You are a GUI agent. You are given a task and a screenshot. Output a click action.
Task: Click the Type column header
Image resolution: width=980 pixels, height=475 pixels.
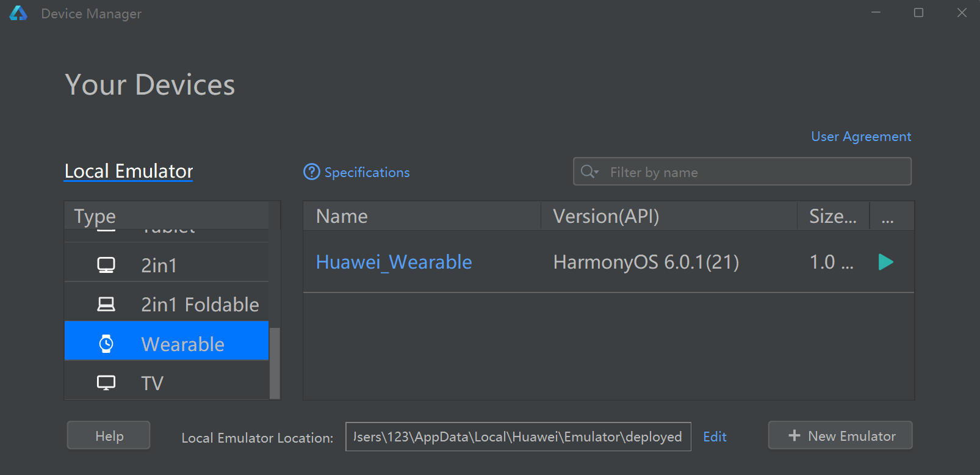[167, 216]
